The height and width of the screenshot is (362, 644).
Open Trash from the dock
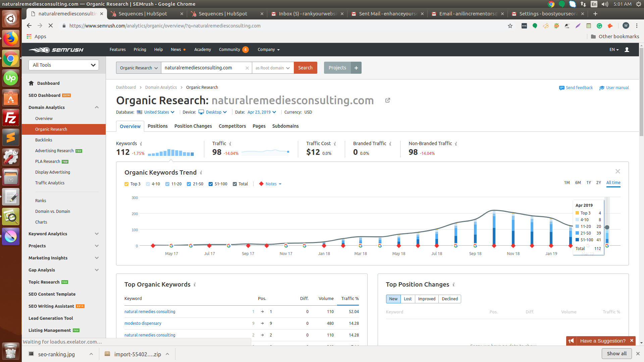pos(11,351)
